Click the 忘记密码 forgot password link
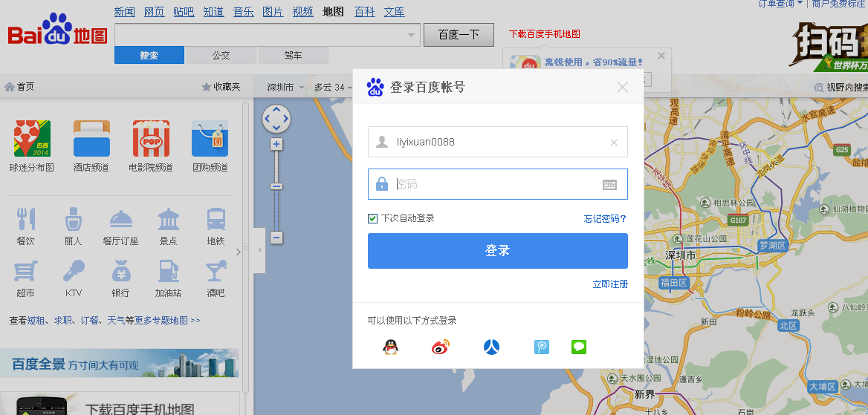This screenshot has width=868, height=415. click(605, 219)
